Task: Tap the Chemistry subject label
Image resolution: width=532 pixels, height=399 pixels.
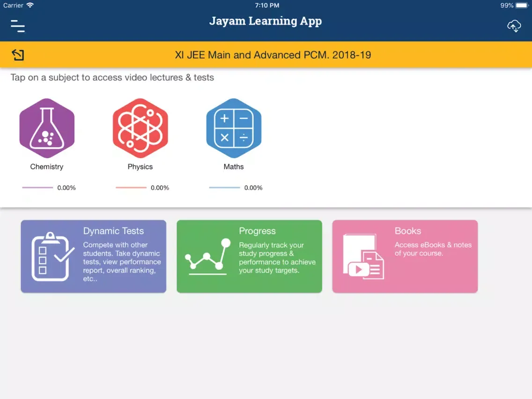Action: [46, 166]
